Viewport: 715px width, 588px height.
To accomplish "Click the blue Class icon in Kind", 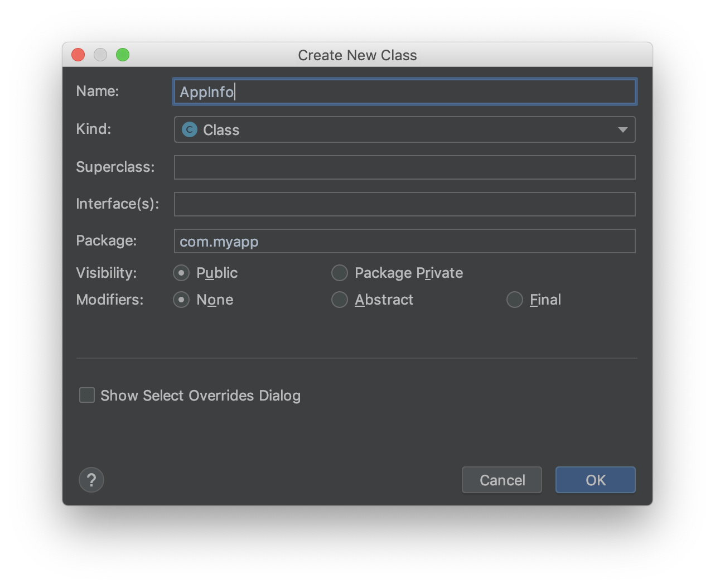I will (x=190, y=129).
